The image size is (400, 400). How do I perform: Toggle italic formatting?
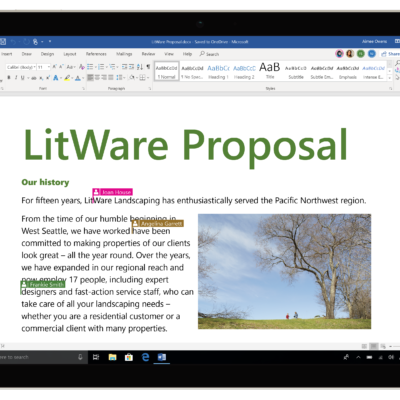tap(16, 78)
